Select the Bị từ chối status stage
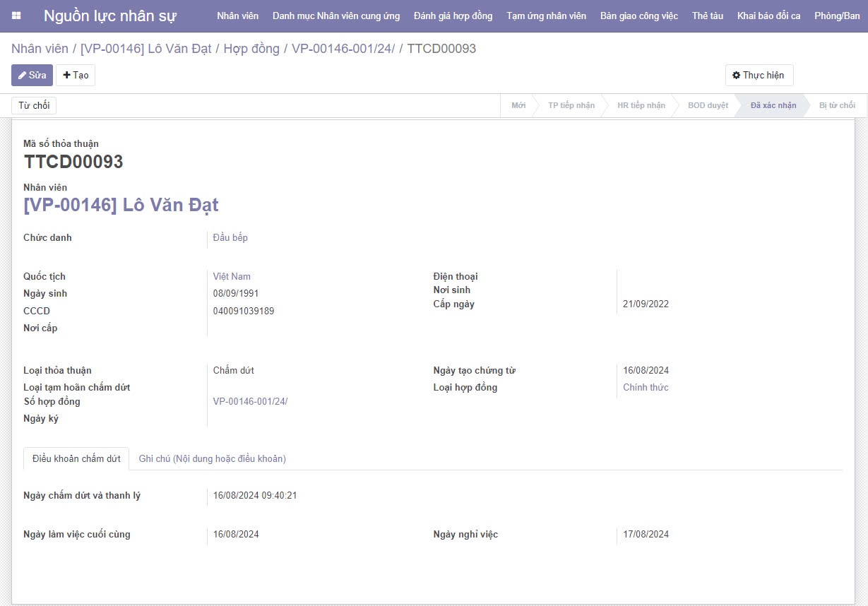The height and width of the screenshot is (606, 868). pyautogui.click(x=837, y=105)
